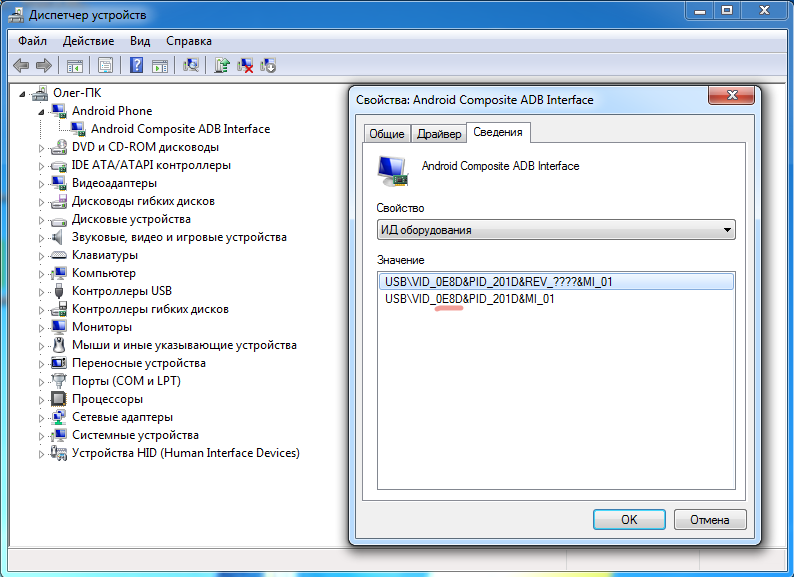This screenshot has height=577, width=794.
Task: Open the Справка menu
Action: tap(188, 41)
